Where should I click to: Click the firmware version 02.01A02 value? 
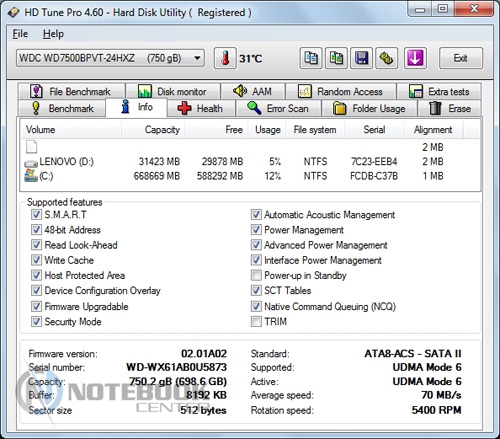coord(204,353)
